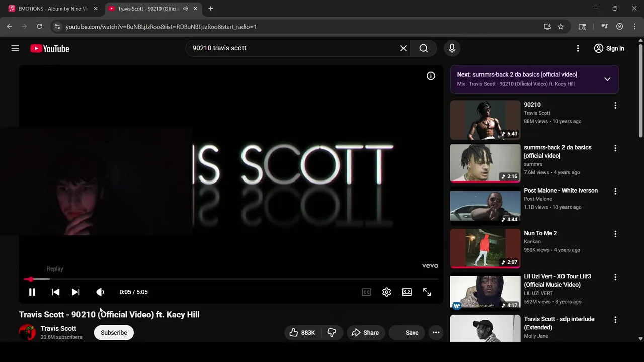
Task: Mute tab via the tab audio icon
Action: coord(185,9)
